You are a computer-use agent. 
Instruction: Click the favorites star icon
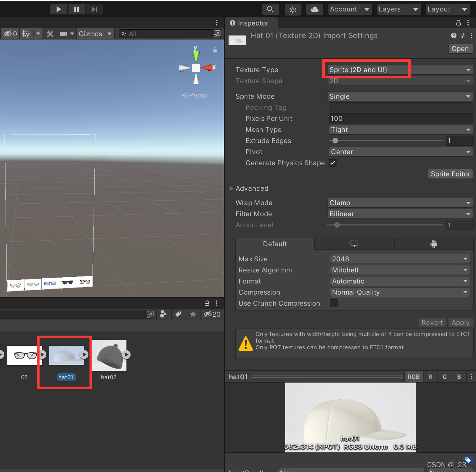193,314
